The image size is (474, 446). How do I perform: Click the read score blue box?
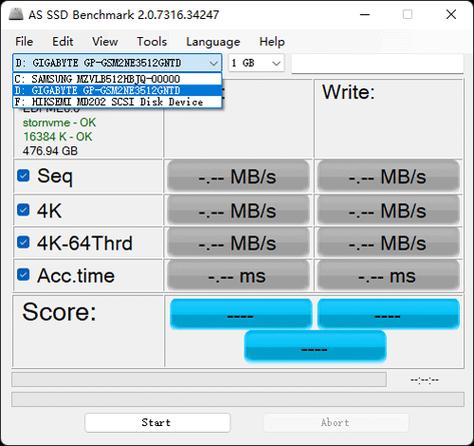(x=241, y=314)
